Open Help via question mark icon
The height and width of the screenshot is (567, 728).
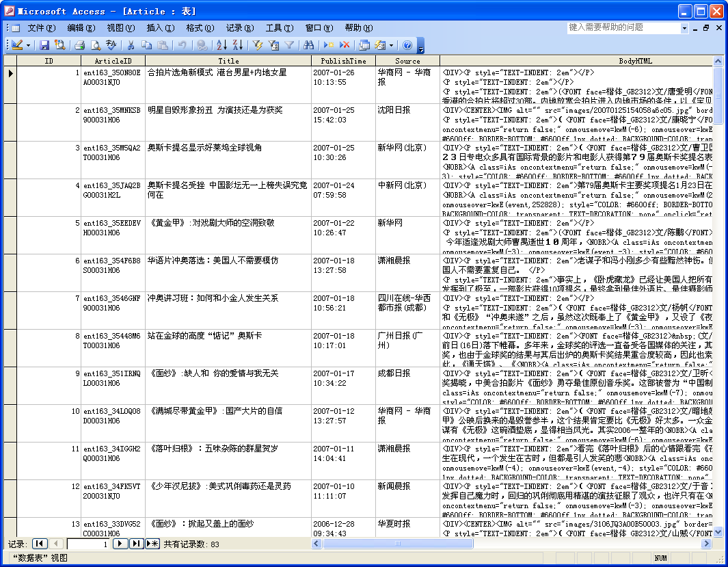coord(407,45)
